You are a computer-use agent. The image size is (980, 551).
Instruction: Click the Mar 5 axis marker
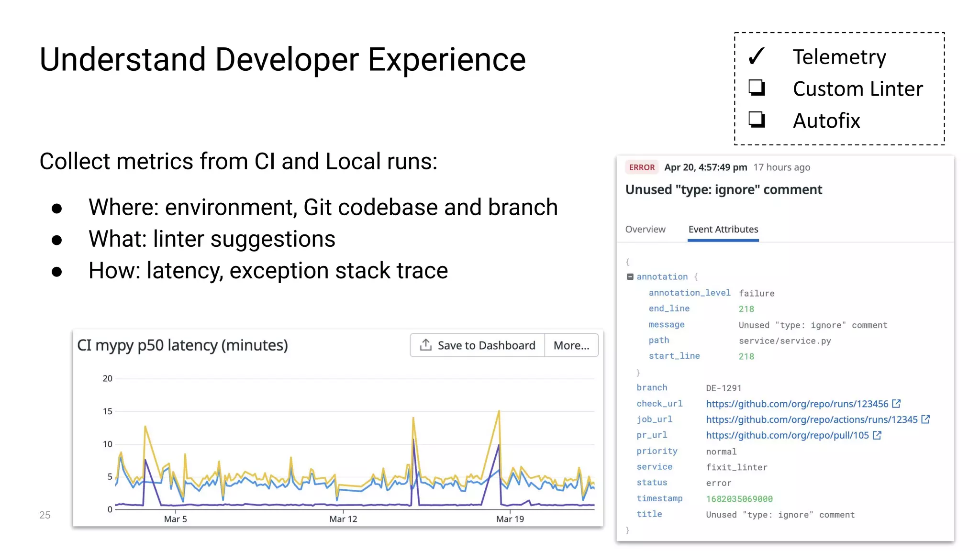click(175, 519)
